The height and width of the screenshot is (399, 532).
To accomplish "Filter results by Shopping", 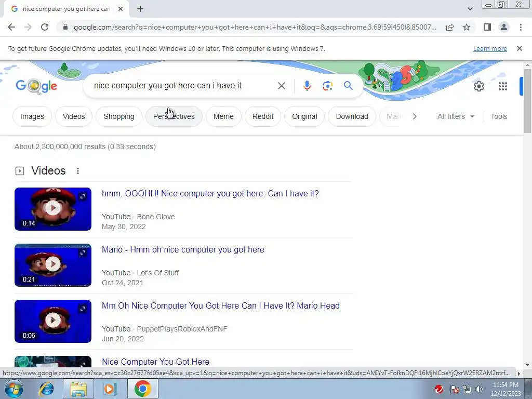I will click(x=119, y=116).
